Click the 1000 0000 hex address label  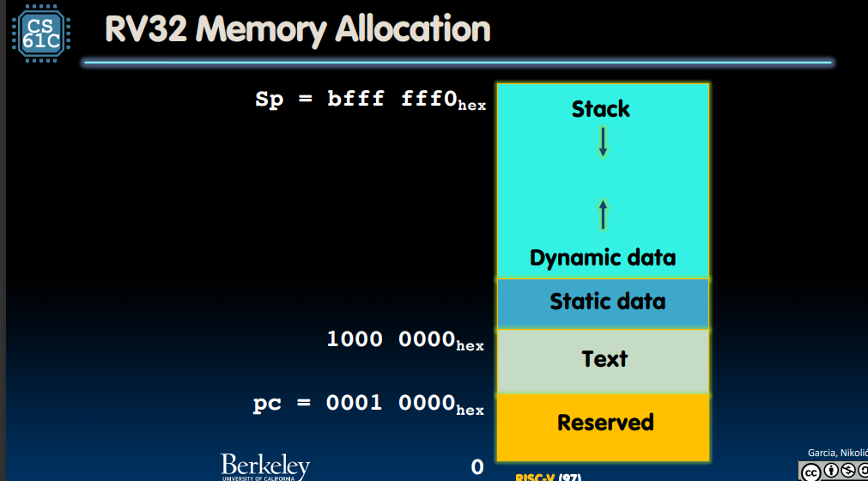405,340
